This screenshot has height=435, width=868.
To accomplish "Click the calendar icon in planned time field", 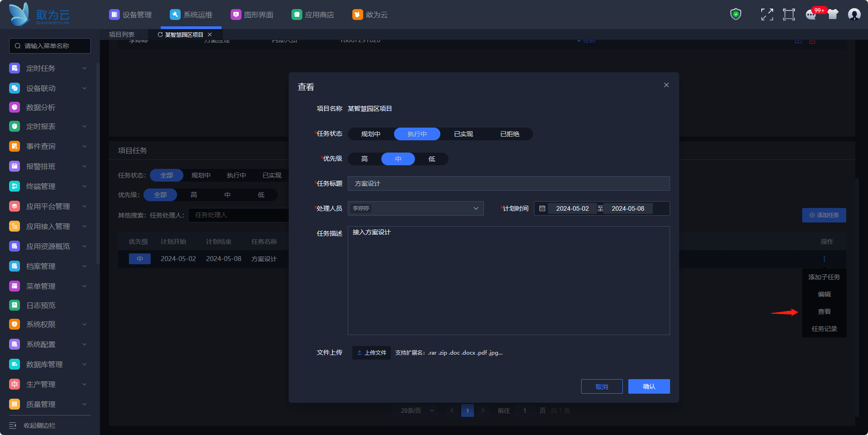I will 542,208.
